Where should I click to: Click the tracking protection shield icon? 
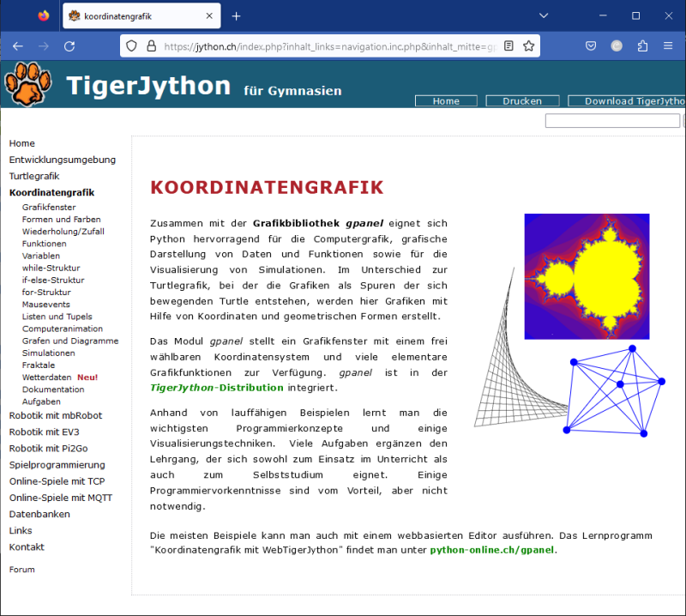131,46
